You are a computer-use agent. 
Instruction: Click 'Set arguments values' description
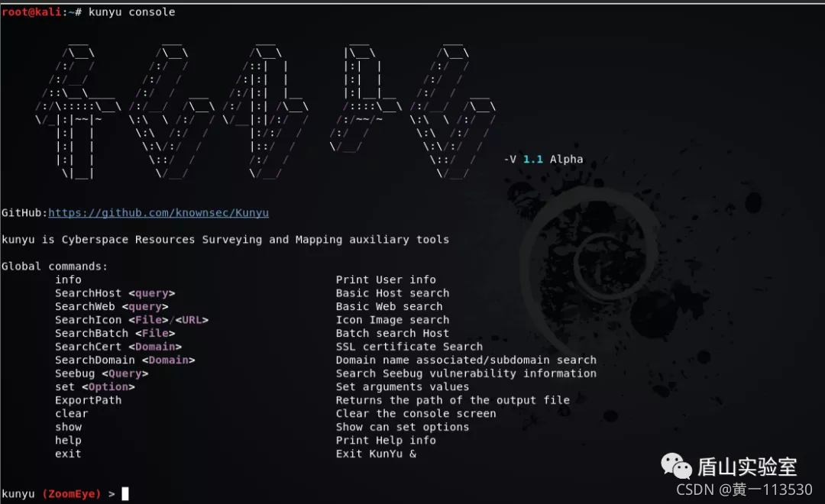tap(403, 386)
